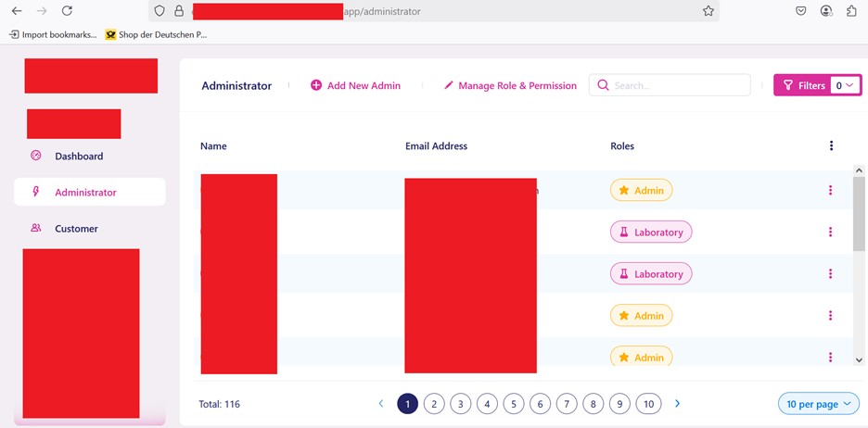The image size is (868, 428).
Task: Open the column options kebab in table header
Action: (831, 145)
